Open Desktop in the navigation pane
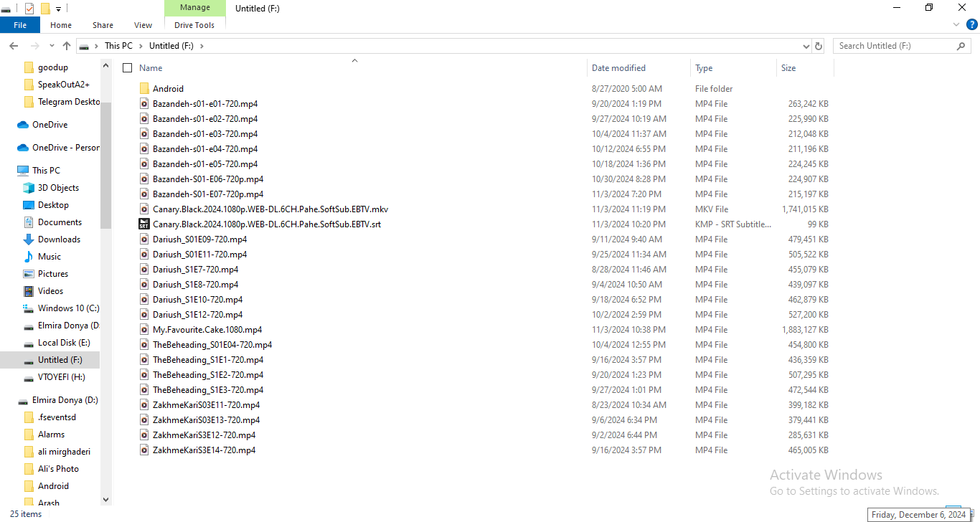This screenshot has height=522, width=980. (53, 205)
